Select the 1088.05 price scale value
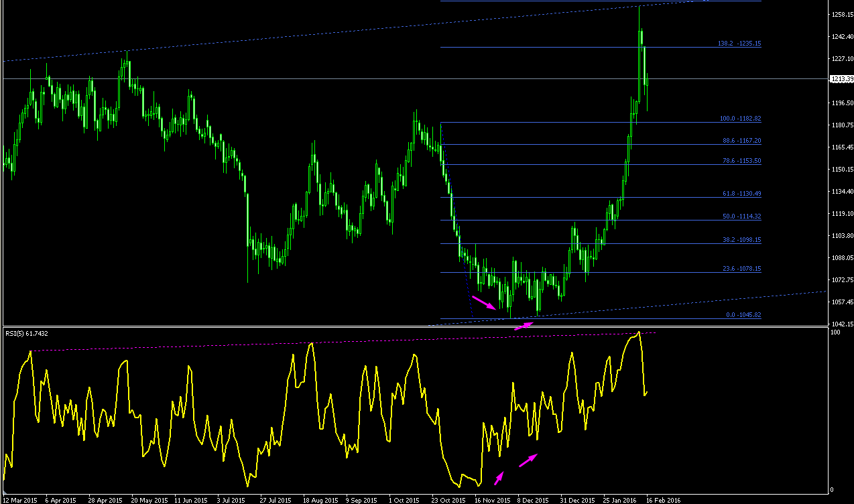 841,257
